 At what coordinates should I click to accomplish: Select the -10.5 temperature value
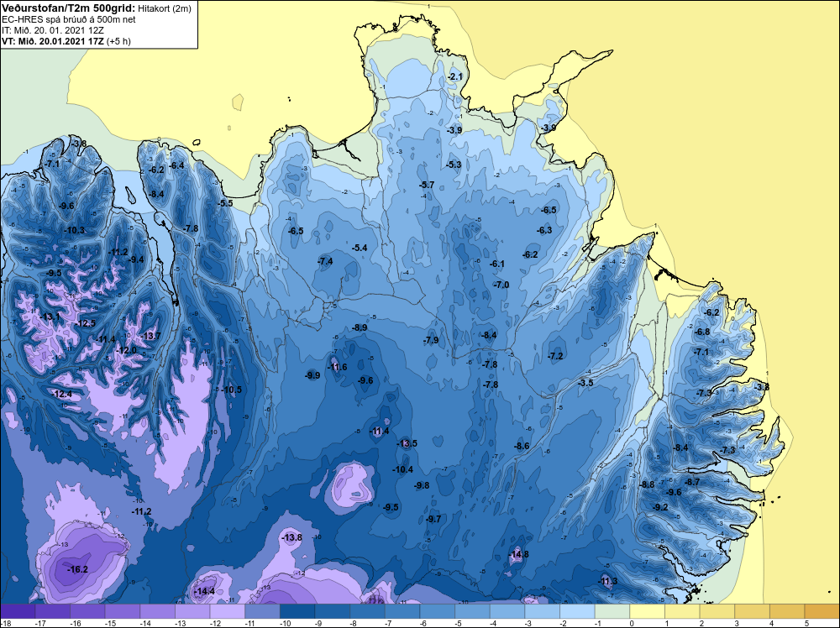point(232,390)
